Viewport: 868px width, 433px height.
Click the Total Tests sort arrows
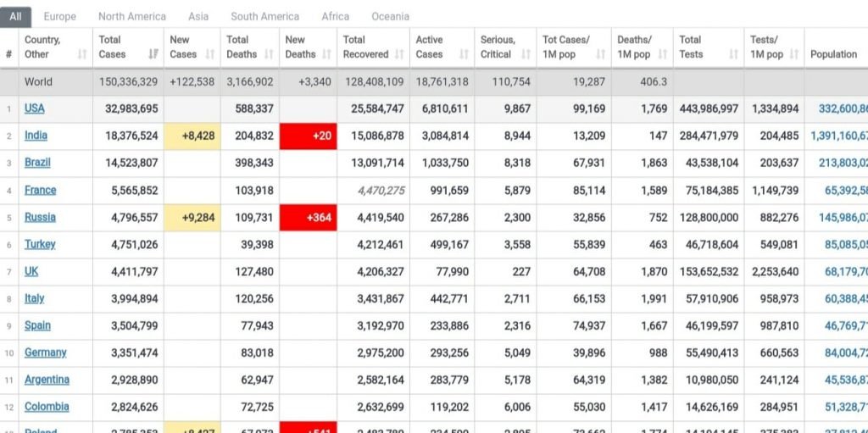pyautogui.click(x=734, y=54)
